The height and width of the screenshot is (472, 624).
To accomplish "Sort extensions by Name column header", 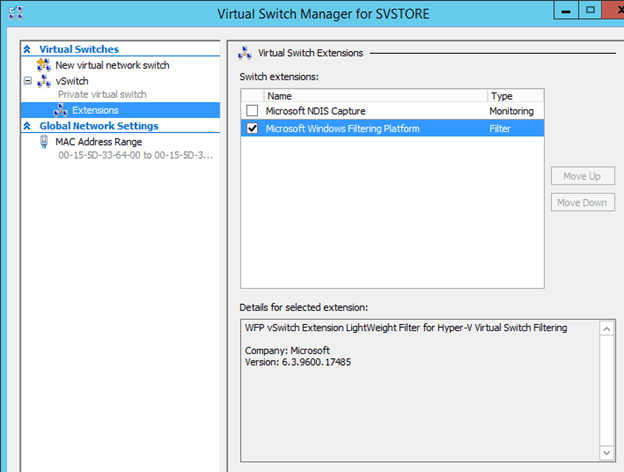I will [x=370, y=96].
